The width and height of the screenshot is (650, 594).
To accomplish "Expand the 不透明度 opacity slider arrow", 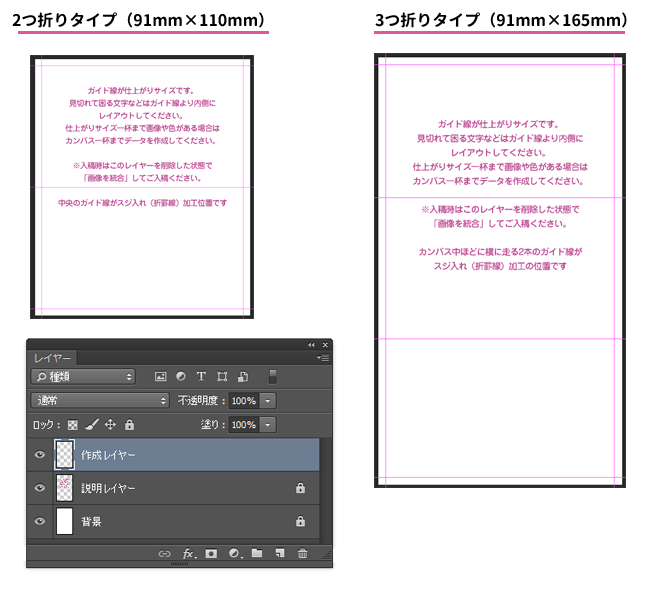I will (268, 400).
